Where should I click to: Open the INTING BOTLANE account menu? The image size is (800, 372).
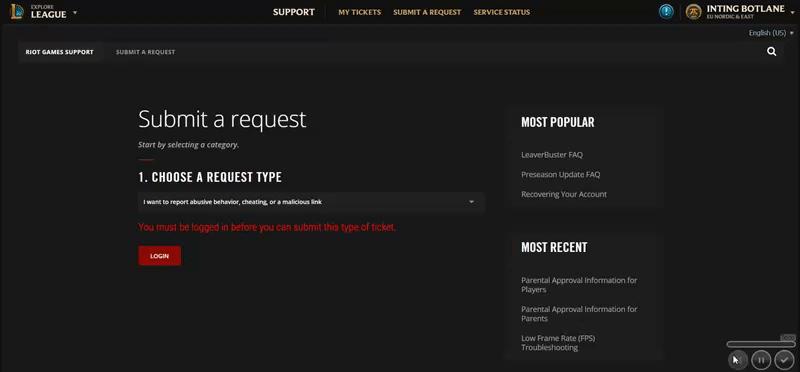[745, 12]
